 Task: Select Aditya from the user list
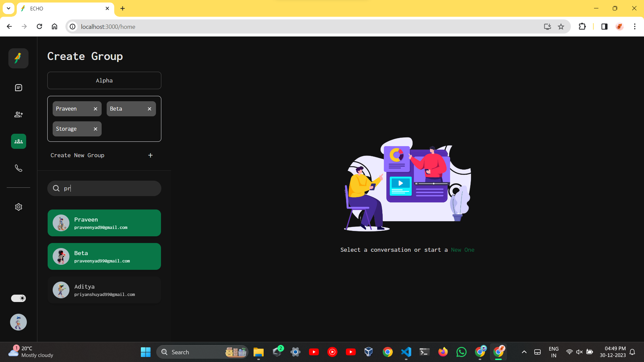pos(104,290)
